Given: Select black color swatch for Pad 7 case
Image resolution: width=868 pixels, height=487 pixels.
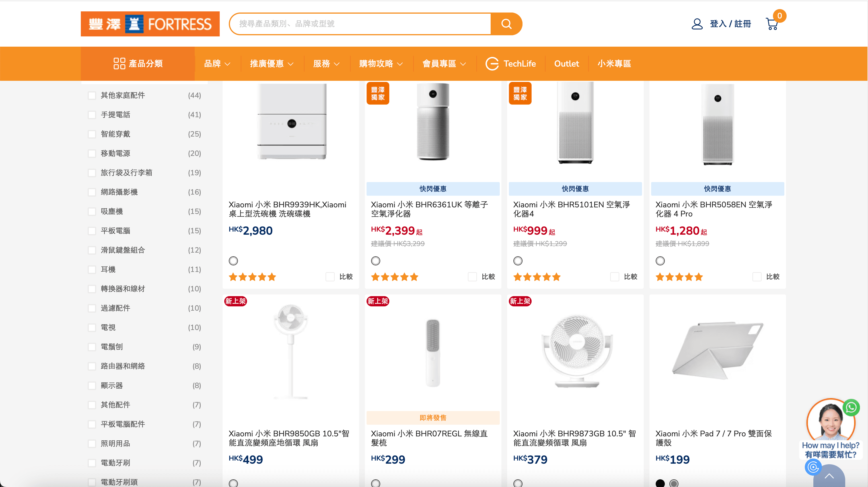Looking at the screenshot, I should coord(660,483).
